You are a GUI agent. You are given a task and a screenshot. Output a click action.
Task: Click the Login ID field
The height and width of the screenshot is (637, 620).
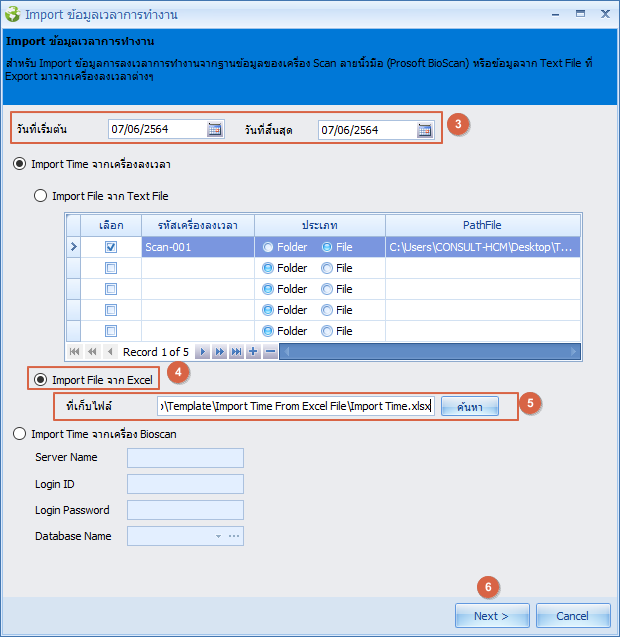[x=185, y=484]
